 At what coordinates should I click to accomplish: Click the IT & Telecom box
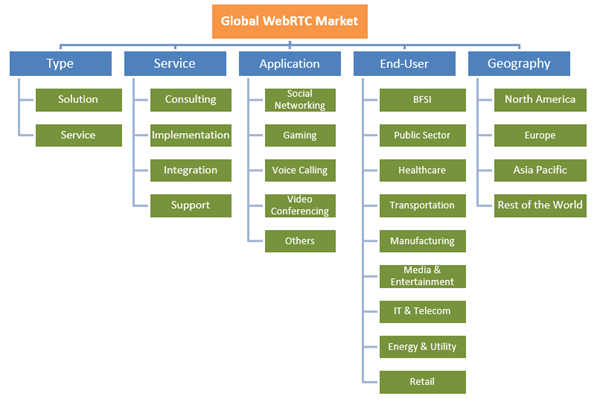422,311
